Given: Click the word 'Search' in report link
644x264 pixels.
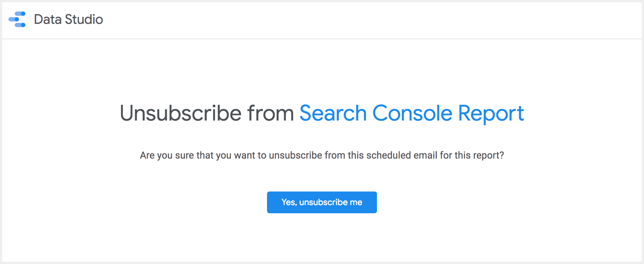Looking at the screenshot, I should (333, 113).
